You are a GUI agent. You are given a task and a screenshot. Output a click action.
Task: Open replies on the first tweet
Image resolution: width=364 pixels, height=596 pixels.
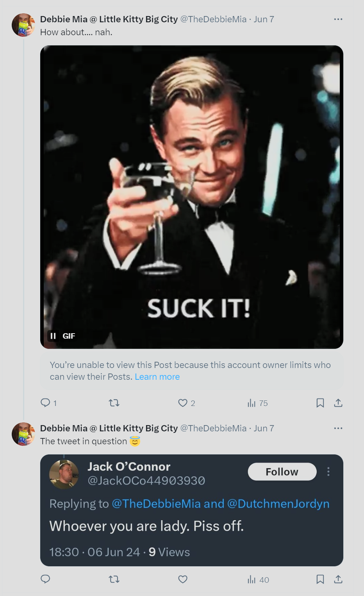(45, 403)
